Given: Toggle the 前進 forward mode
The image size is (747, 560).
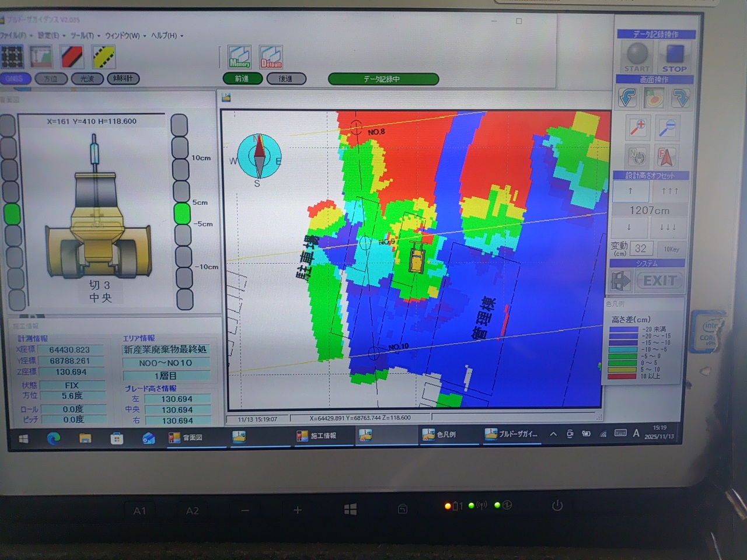Looking at the screenshot, I should pyautogui.click(x=242, y=79).
